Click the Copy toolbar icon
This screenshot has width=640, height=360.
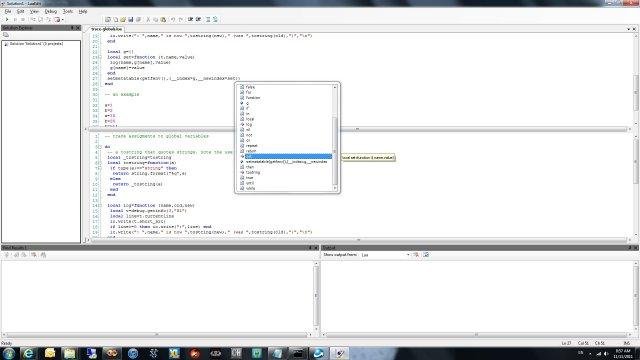156,20
